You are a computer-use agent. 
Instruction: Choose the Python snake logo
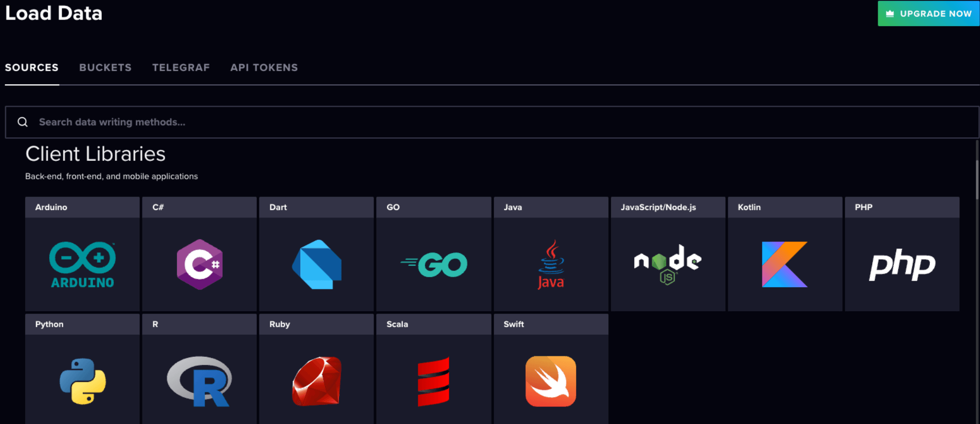click(83, 381)
